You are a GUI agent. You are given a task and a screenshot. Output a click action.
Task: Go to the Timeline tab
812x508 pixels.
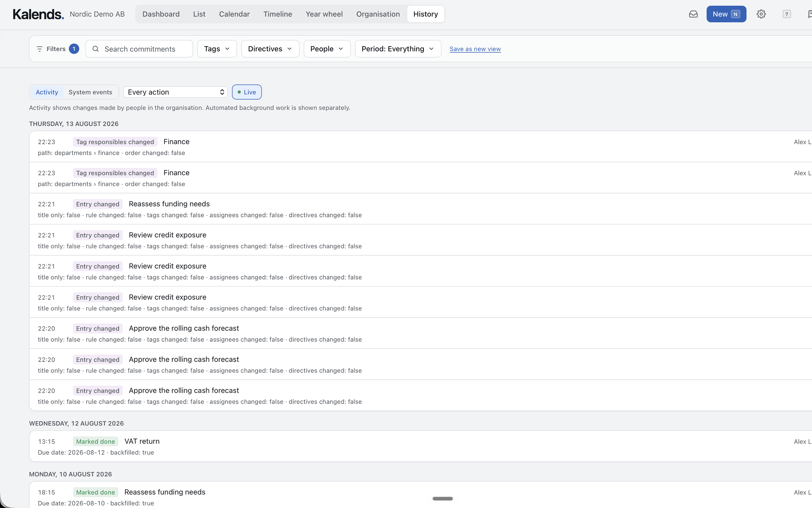tap(278, 14)
